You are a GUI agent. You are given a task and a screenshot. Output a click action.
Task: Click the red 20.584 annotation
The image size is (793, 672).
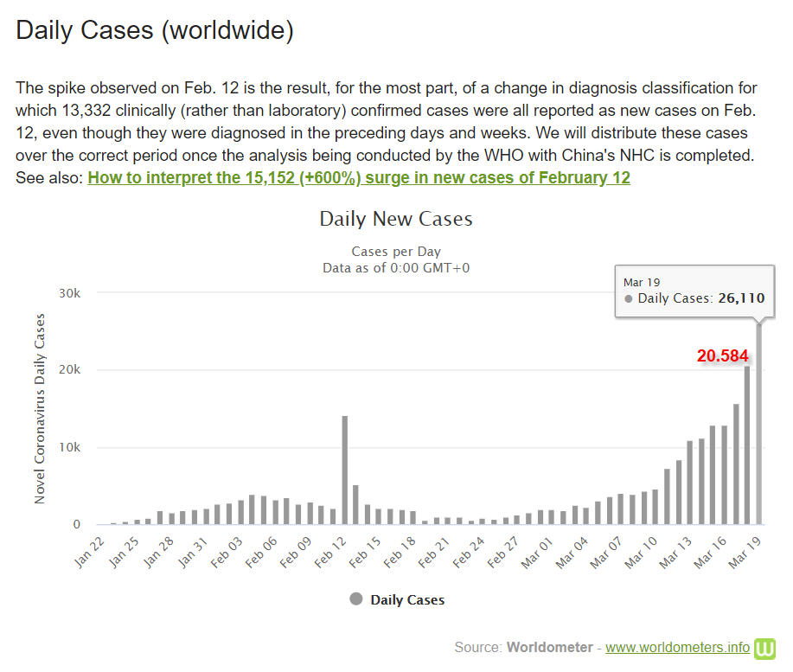tap(723, 355)
